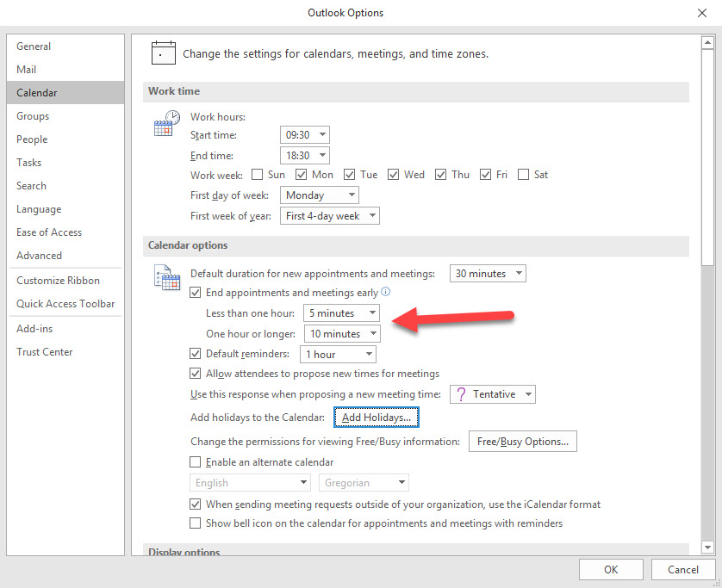
Task: Click the Free/Busy Options button
Action: point(523,442)
